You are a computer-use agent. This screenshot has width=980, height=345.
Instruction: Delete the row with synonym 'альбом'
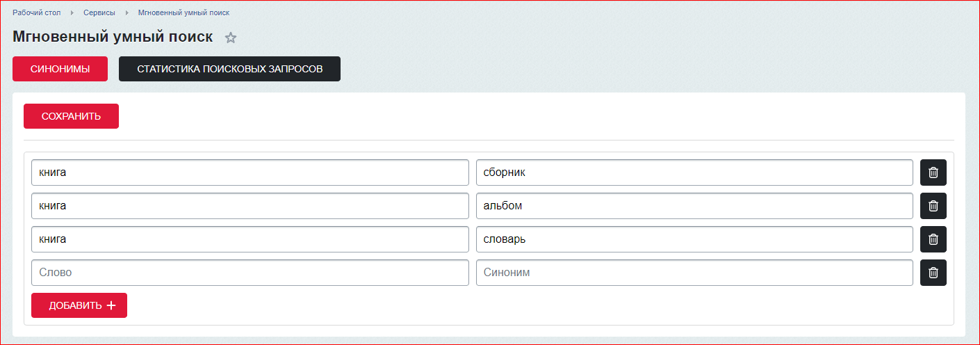point(933,206)
